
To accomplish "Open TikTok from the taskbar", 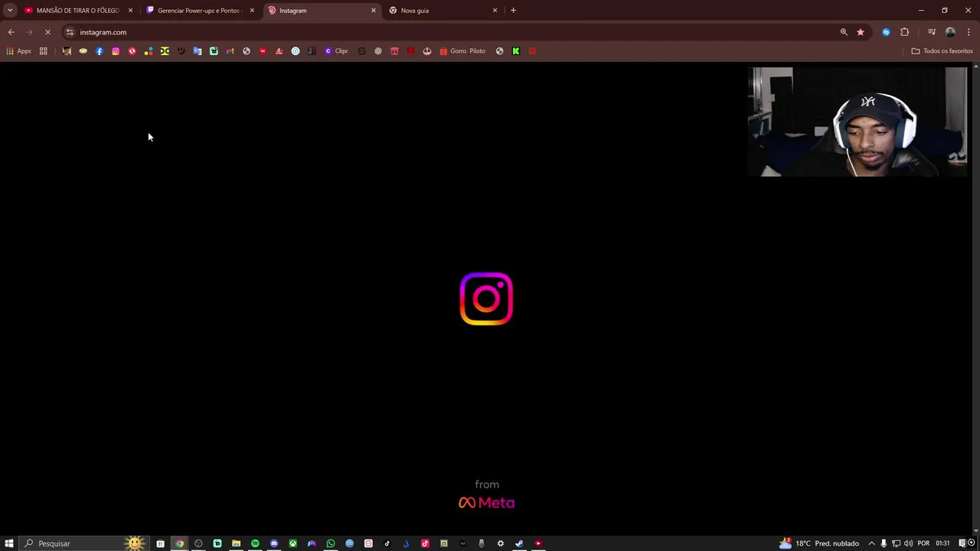I will [387, 543].
